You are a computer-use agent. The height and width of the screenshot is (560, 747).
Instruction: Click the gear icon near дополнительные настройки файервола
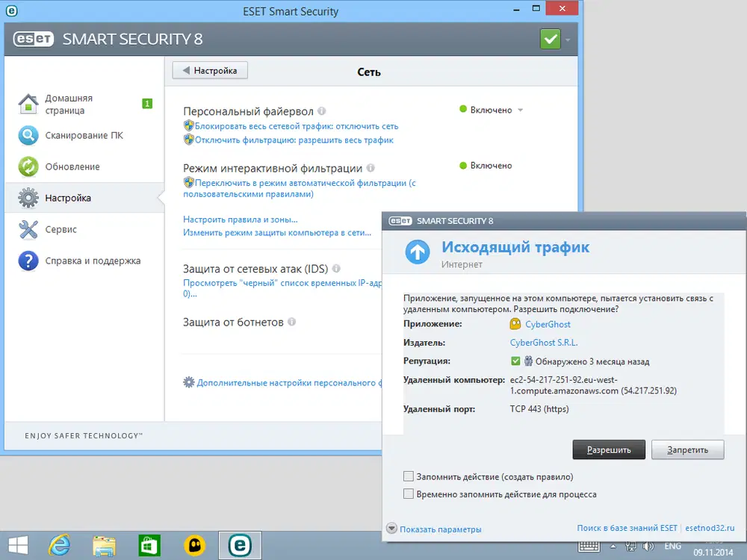coord(189,382)
